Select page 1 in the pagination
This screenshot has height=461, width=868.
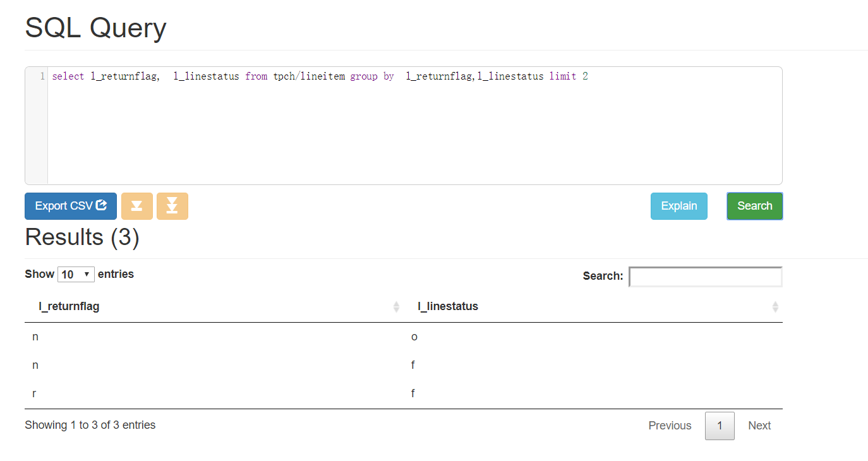720,426
